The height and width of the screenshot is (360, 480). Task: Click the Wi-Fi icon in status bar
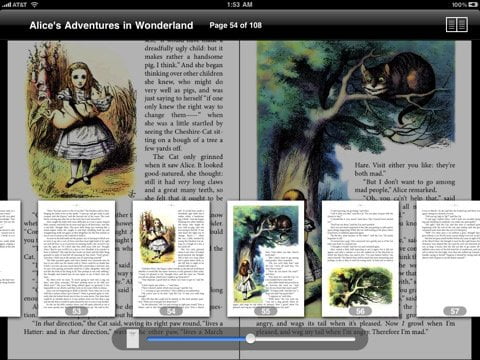(34, 4)
